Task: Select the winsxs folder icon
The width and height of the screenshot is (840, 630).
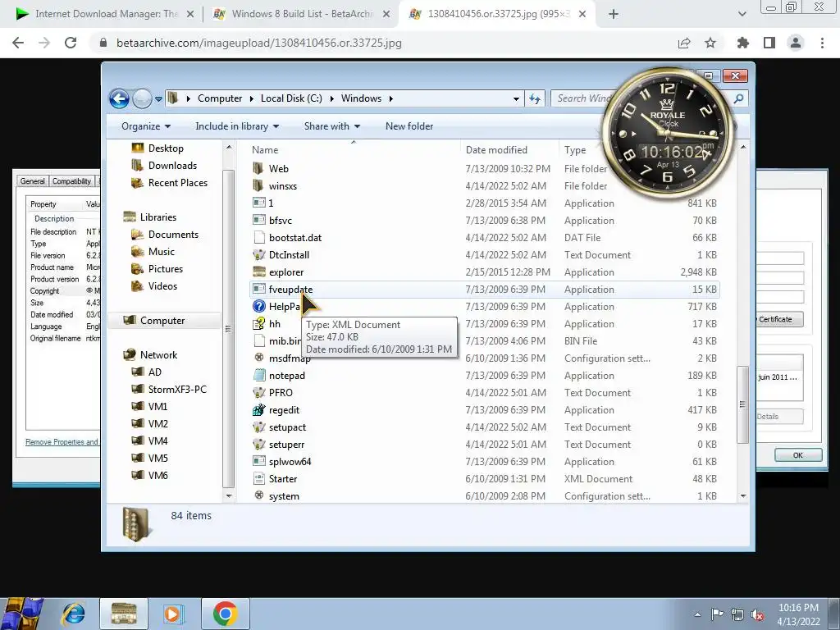Action: (x=258, y=186)
